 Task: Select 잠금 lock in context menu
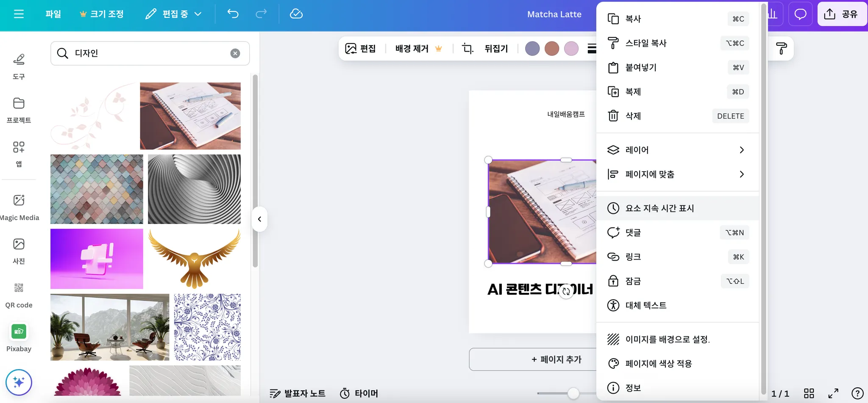(x=677, y=281)
